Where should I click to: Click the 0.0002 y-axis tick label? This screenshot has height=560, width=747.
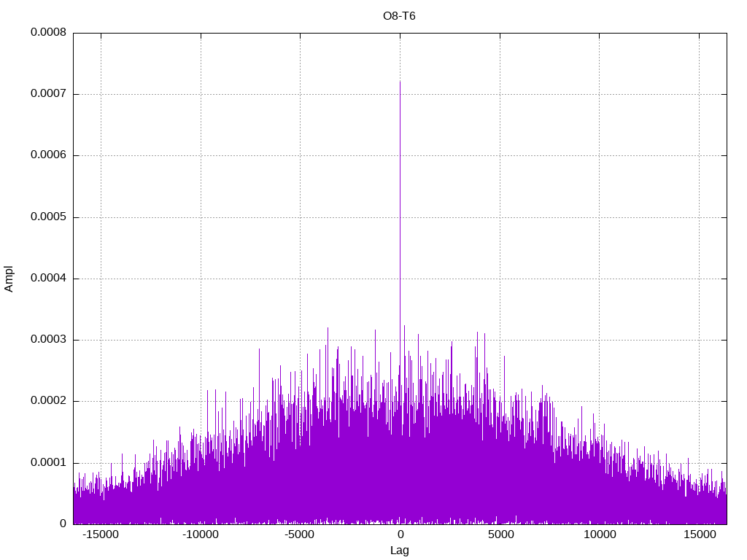click(x=48, y=401)
